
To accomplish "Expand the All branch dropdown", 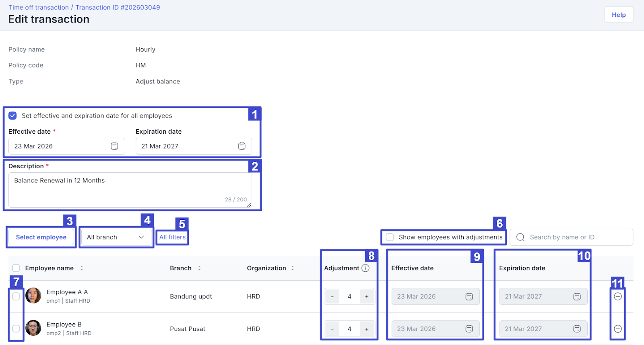I will click(116, 237).
